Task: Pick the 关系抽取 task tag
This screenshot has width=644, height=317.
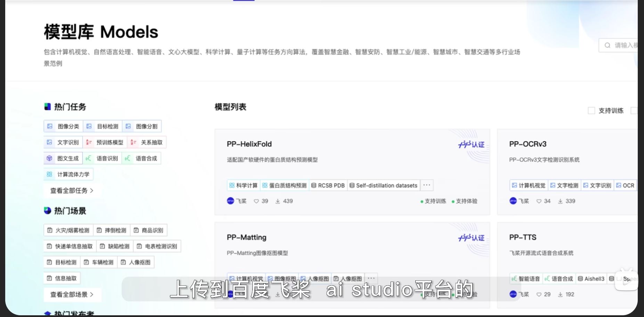Action: coord(147,142)
